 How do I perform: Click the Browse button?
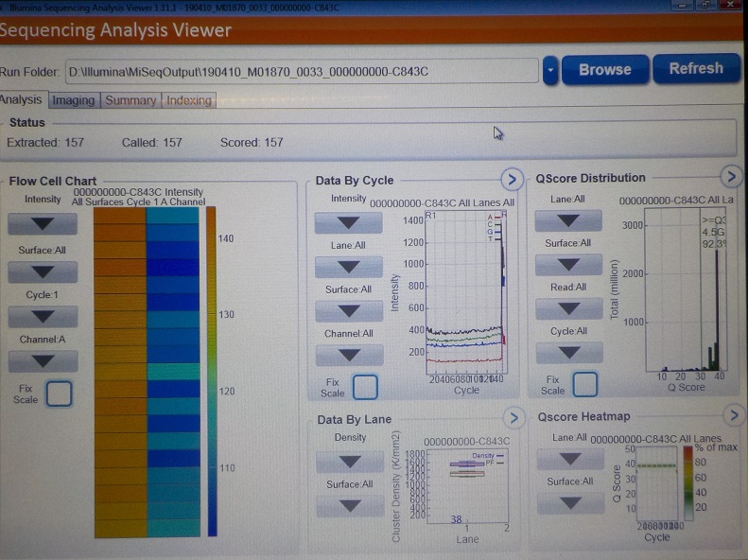coord(605,69)
